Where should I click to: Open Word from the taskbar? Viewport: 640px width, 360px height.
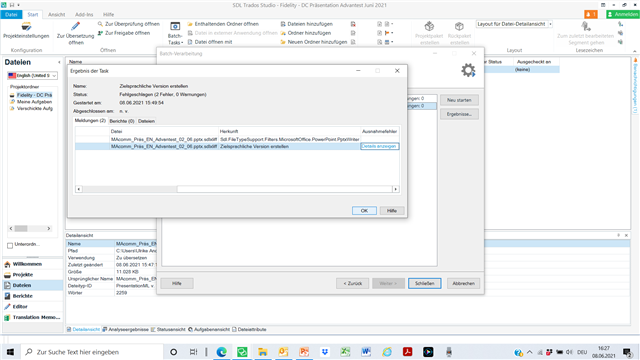[x=366, y=352]
